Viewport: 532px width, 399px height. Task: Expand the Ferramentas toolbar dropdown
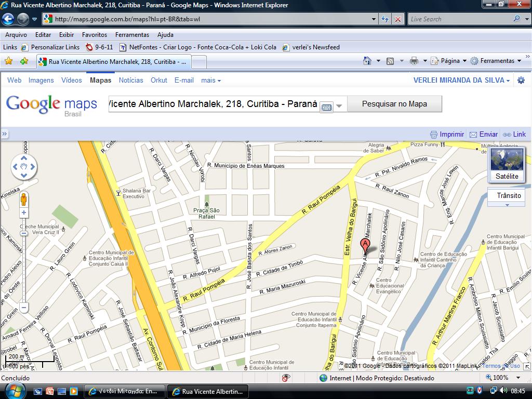coord(519,61)
